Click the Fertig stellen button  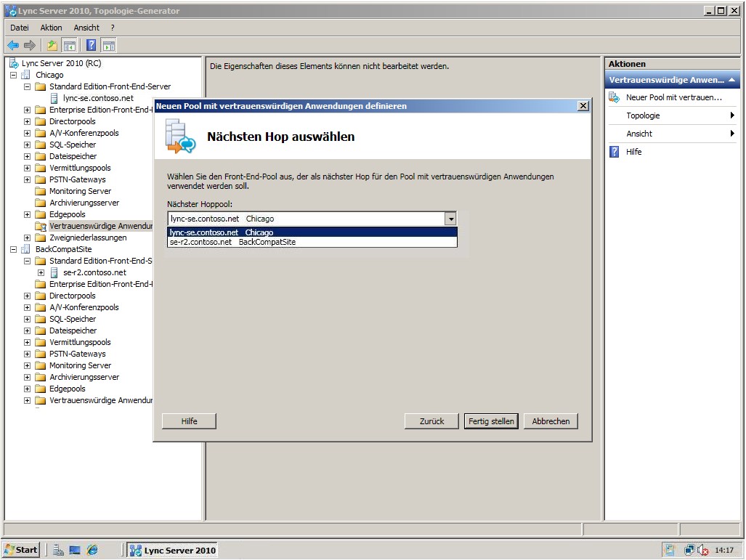pos(491,421)
